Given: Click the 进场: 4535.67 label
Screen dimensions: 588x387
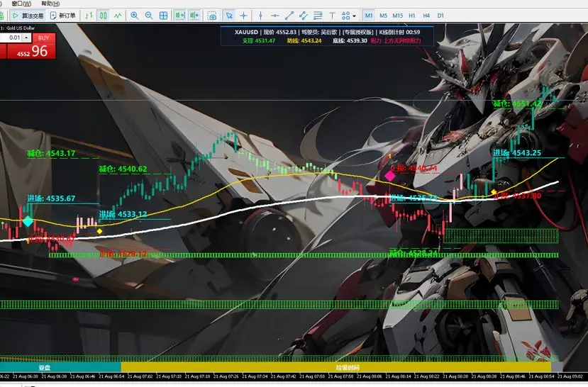Looking at the screenshot, I should [x=51, y=198].
